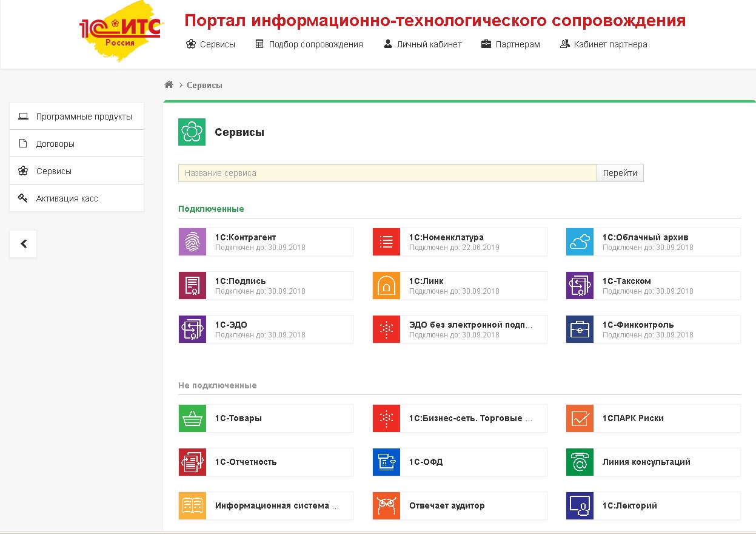Viewport: 756px width, 534px height.
Task: Click the 1СПАРК Риски chart icon
Action: coord(580,418)
